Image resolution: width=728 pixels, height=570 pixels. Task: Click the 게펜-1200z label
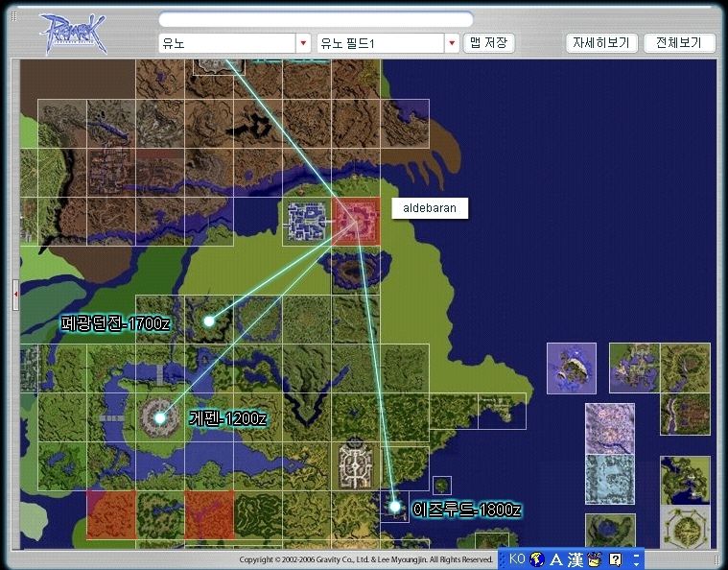click(227, 418)
